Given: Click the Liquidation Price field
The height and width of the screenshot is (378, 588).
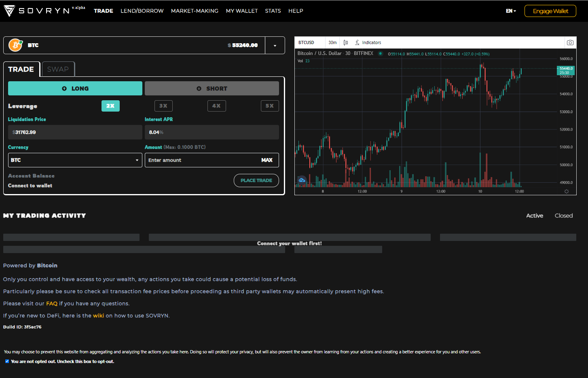Looking at the screenshot, I should coord(75,132).
